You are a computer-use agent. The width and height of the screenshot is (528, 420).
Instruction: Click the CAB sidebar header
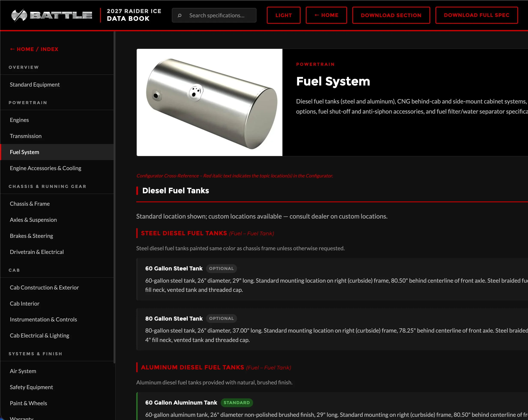[x=14, y=270]
